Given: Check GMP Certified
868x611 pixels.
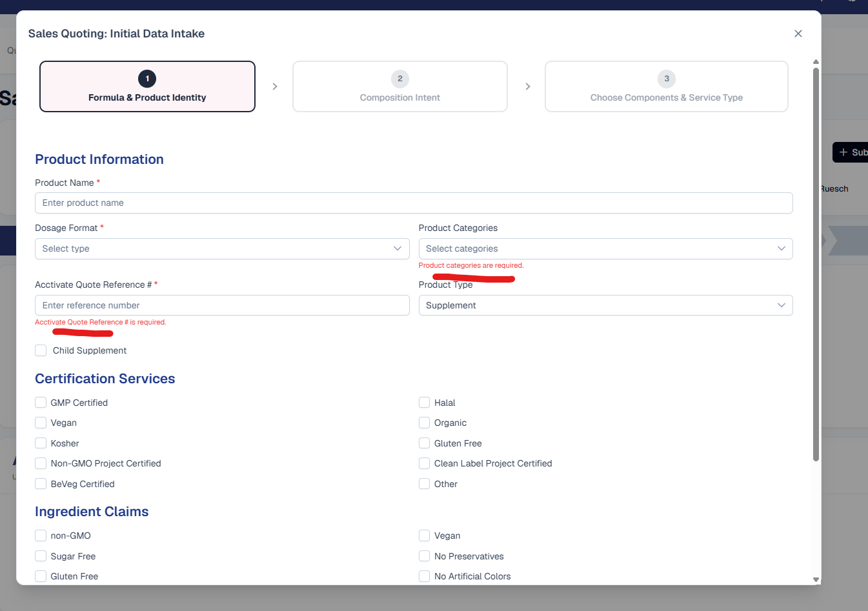Looking at the screenshot, I should tap(41, 403).
